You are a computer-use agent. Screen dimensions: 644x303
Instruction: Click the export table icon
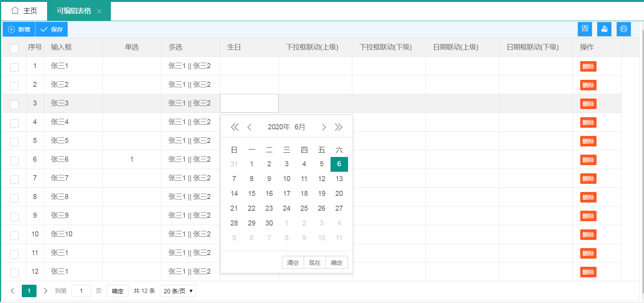point(604,29)
